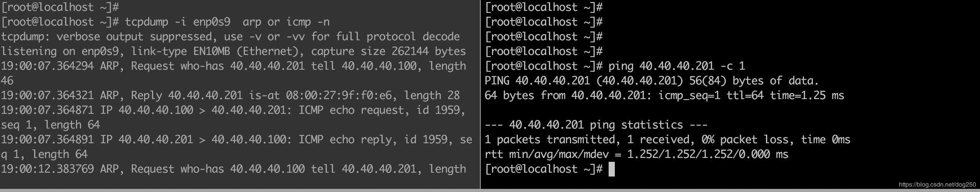
Task: Click the 19:00:07.364891 ICMP echo reply timestamp
Action: point(47,139)
